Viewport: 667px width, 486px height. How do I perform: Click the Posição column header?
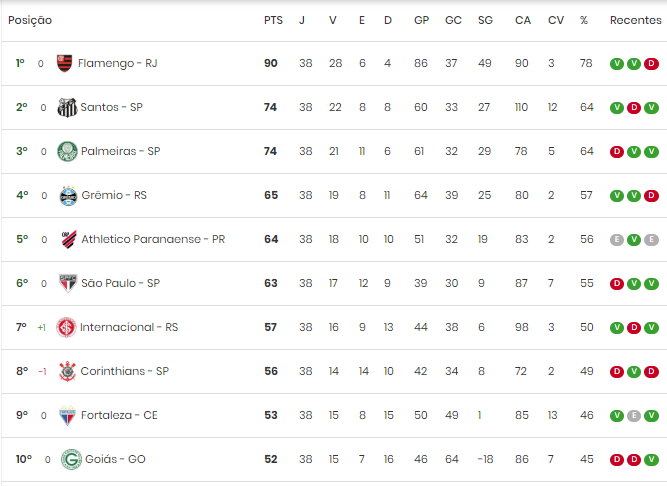coord(30,20)
